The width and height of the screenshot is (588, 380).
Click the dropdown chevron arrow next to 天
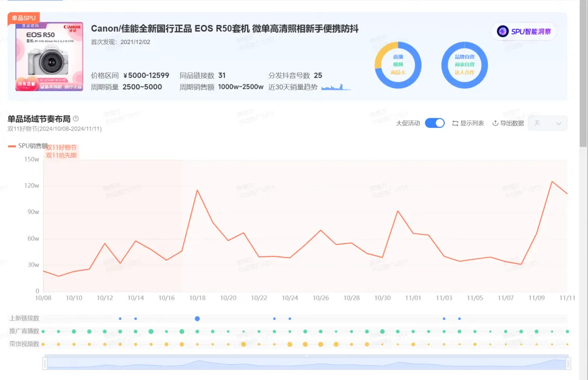coord(558,124)
